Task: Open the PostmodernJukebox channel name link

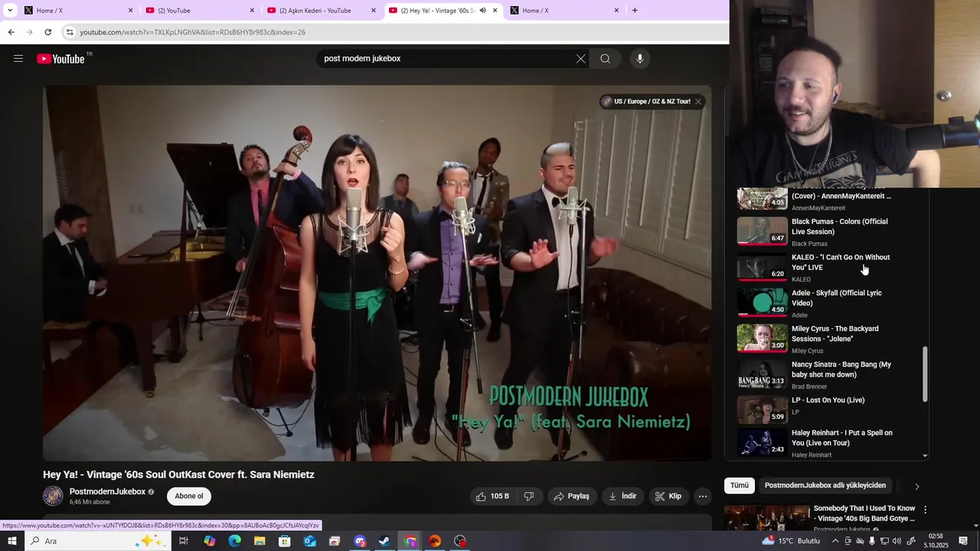Action: [x=107, y=491]
